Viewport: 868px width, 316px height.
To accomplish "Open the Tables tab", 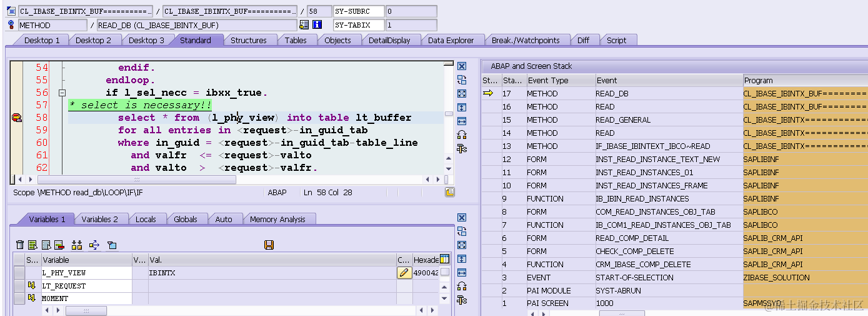I will tap(296, 40).
